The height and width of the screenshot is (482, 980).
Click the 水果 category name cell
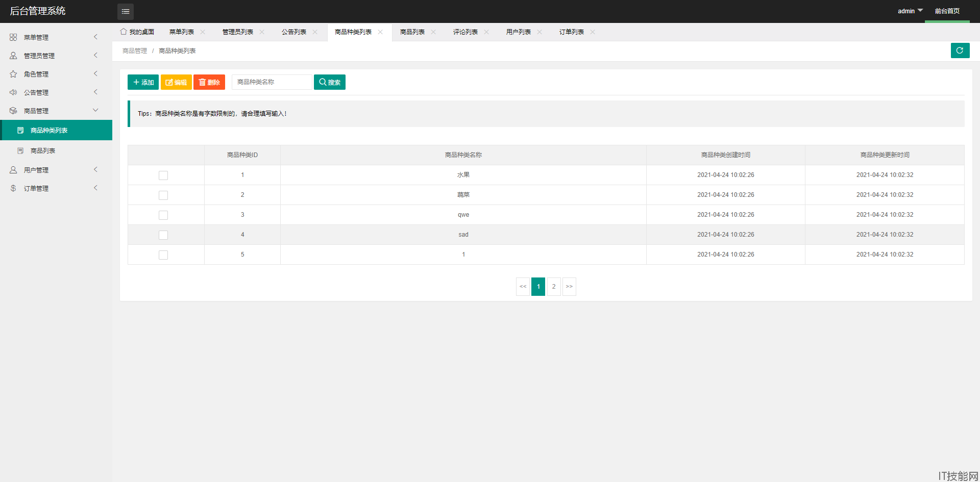463,175
